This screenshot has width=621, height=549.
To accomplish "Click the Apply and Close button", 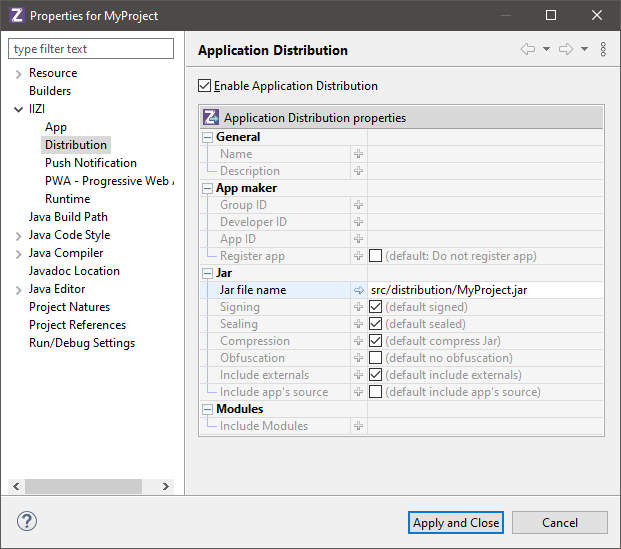I will click(x=456, y=522).
